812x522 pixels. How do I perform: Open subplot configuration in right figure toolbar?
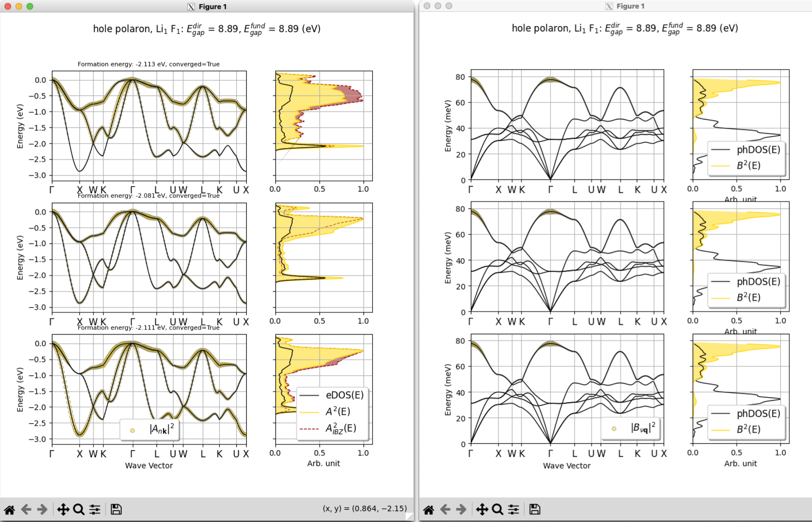pyautogui.click(x=513, y=509)
